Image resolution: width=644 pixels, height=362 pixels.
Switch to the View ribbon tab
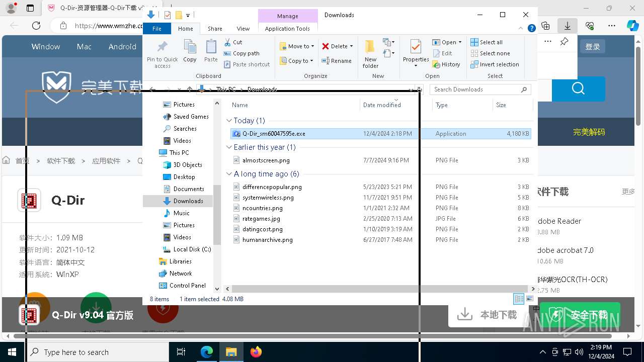(x=243, y=29)
